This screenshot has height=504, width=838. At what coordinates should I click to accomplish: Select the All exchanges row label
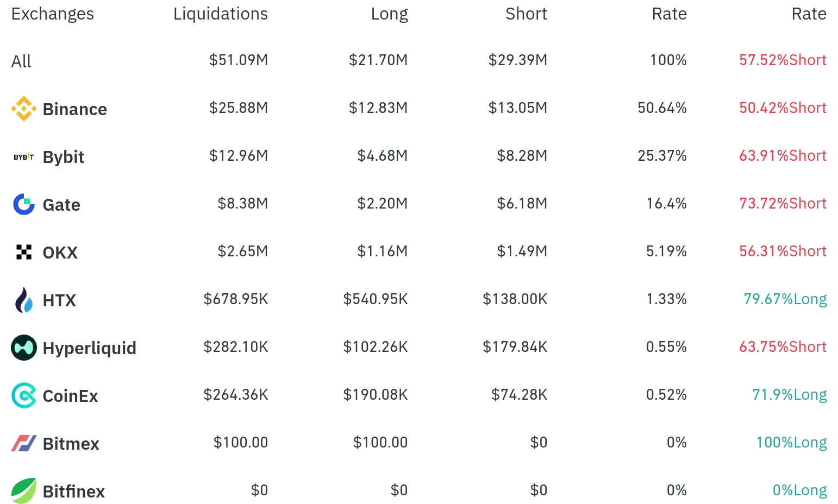coord(21,61)
